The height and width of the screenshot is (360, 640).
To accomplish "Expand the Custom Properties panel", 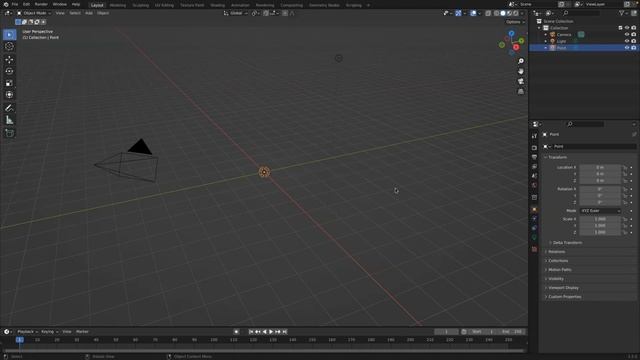I will [564, 297].
